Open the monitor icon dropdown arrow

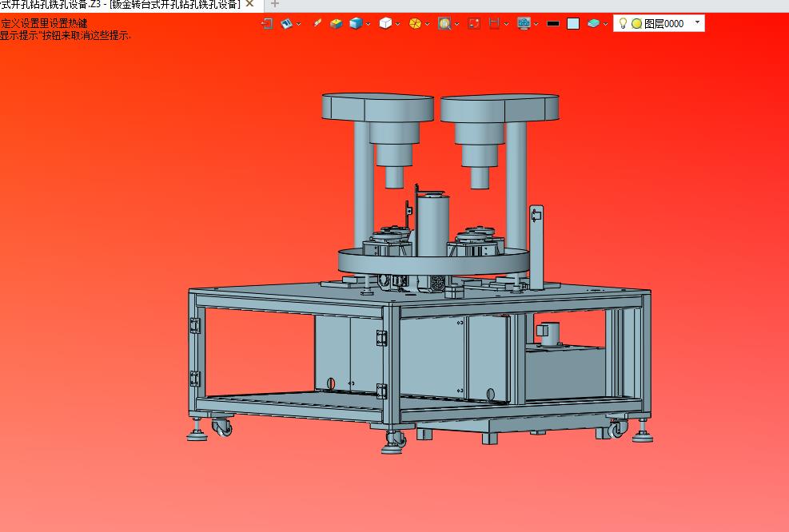click(536, 24)
